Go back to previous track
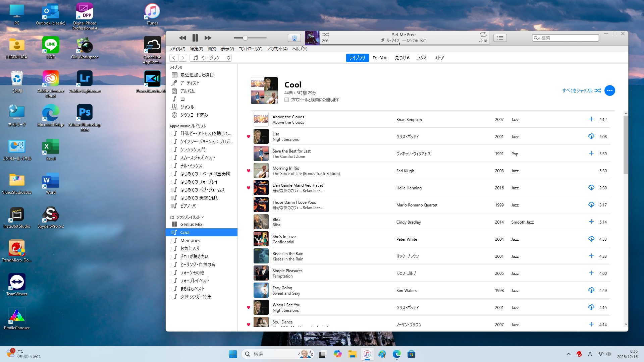 tap(182, 38)
